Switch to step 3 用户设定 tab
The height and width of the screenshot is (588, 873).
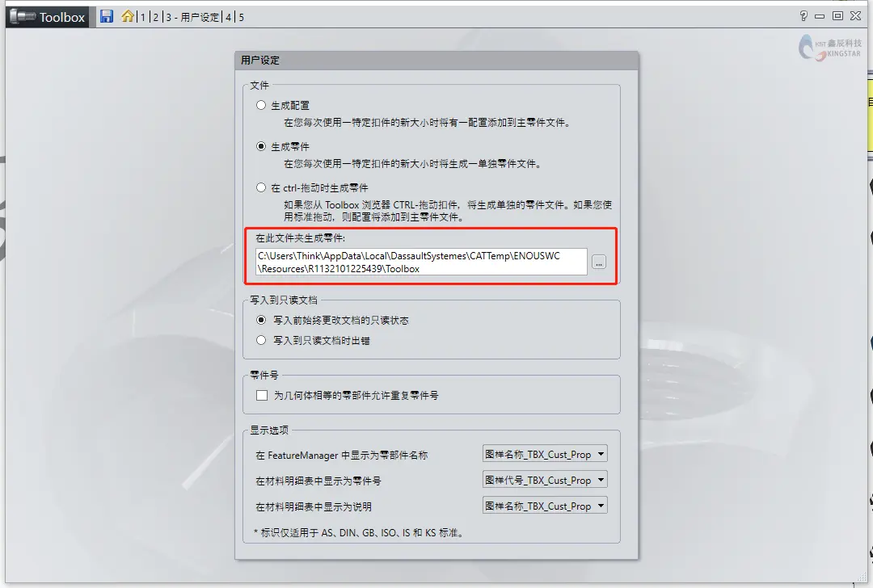coord(192,17)
